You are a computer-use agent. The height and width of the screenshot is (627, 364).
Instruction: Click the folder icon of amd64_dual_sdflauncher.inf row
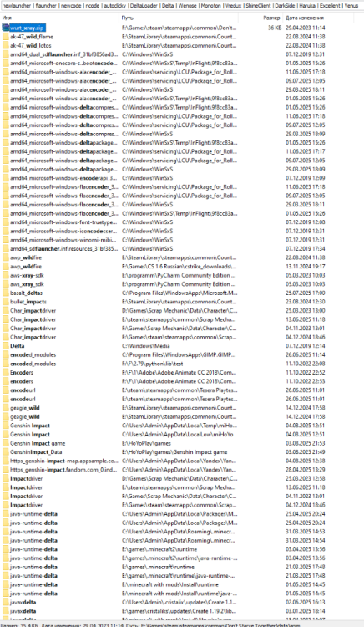[x=6, y=54]
